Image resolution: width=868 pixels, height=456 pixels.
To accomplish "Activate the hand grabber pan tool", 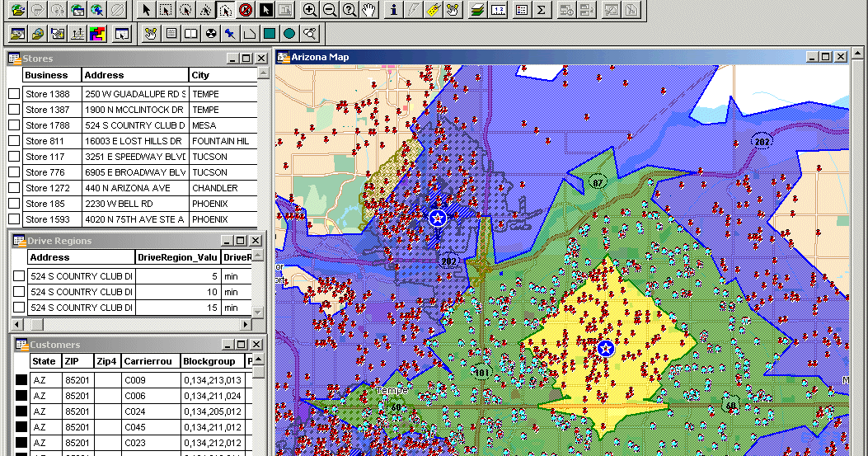I will point(370,10).
